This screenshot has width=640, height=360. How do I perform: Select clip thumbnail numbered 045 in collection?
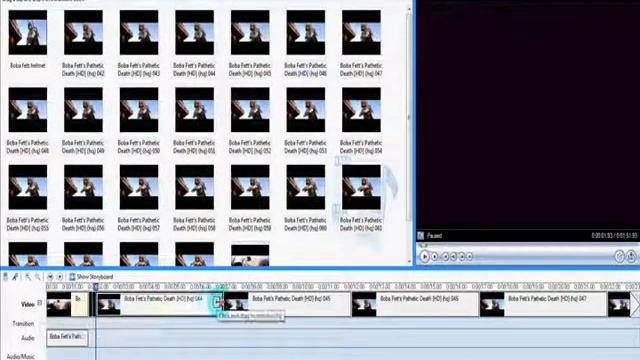tap(250, 33)
